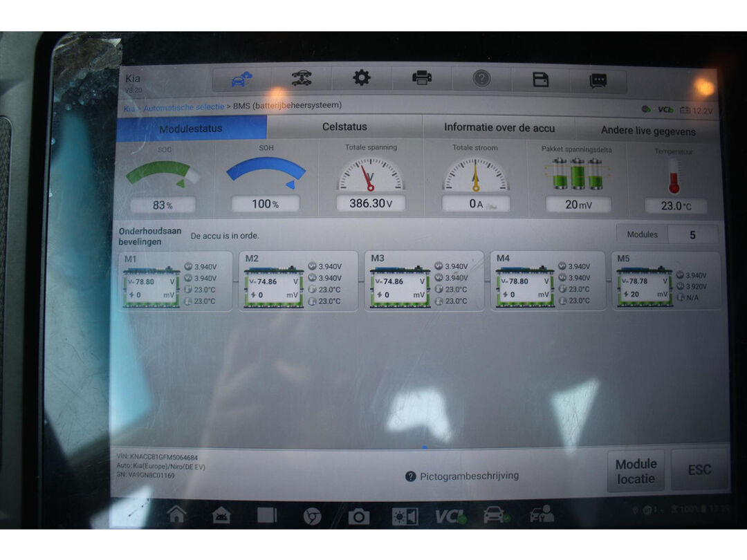Tap the Temperatuur 23.0 °C thermometer

674,182
